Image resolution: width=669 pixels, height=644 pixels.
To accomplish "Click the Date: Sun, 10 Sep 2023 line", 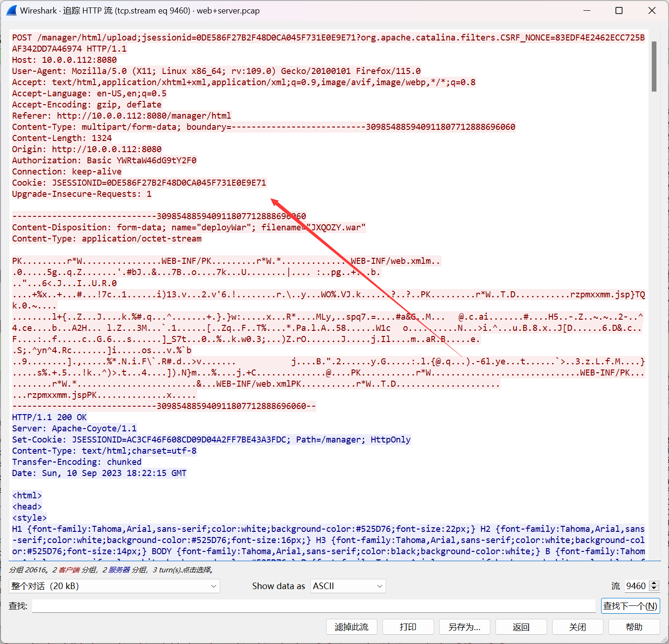I will (99, 473).
